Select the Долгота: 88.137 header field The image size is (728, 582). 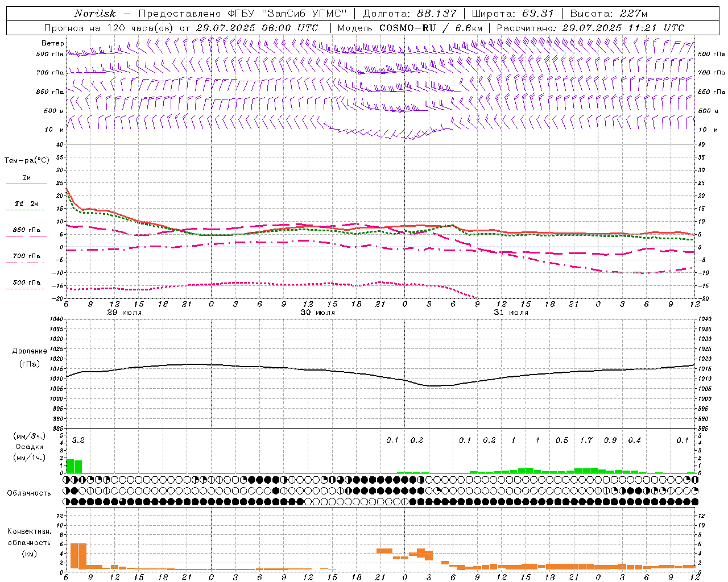(409, 14)
